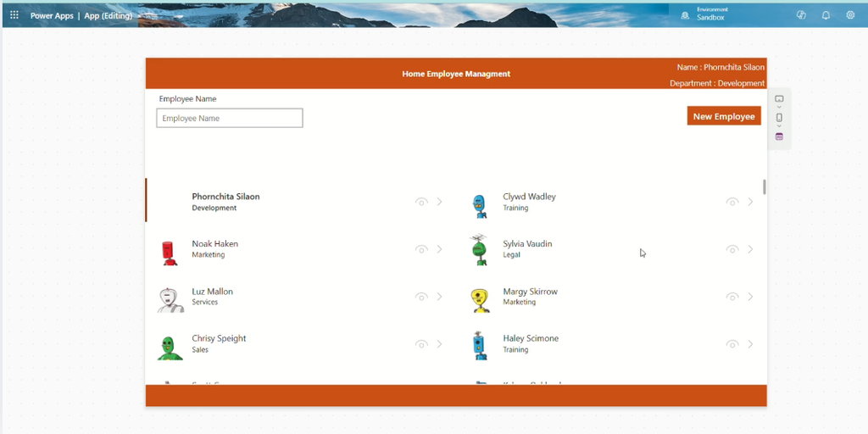Click Clywd Wadley's blue robot avatar
The width and height of the screenshot is (868, 434).
tap(480, 206)
